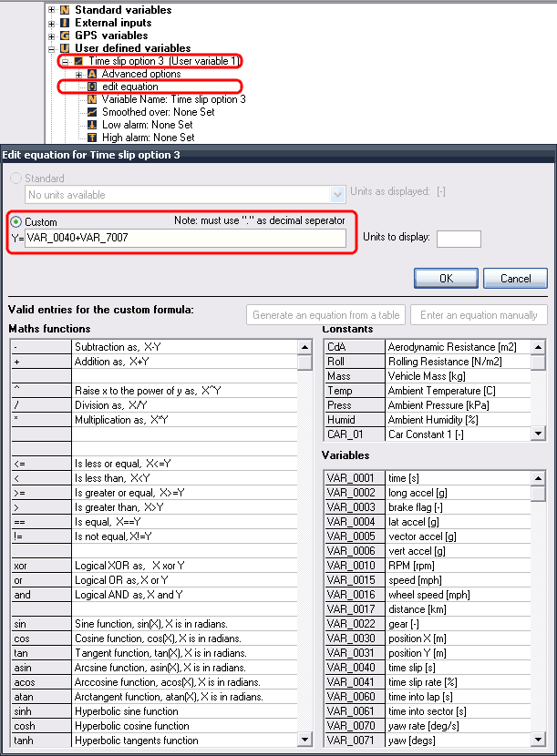Viewport: 557px width, 756px height.
Task: Click the Variable Name item icon
Action: click(x=92, y=99)
